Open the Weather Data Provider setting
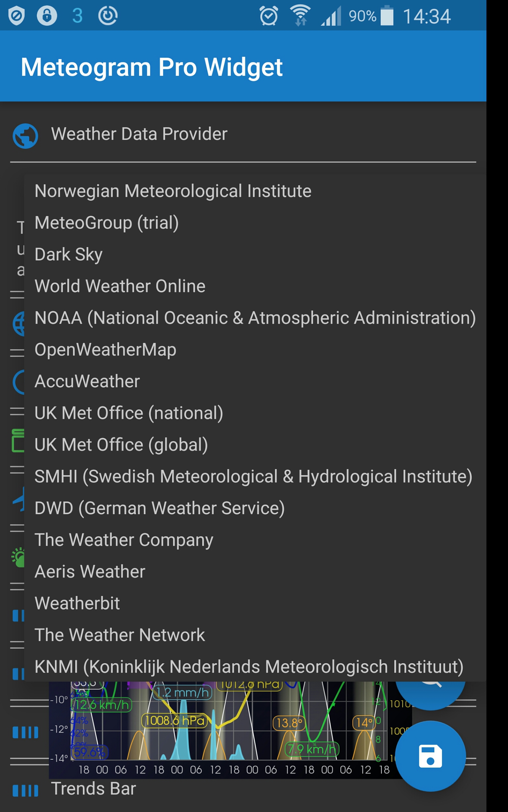Viewport: 508px width, 812px height. [139, 134]
